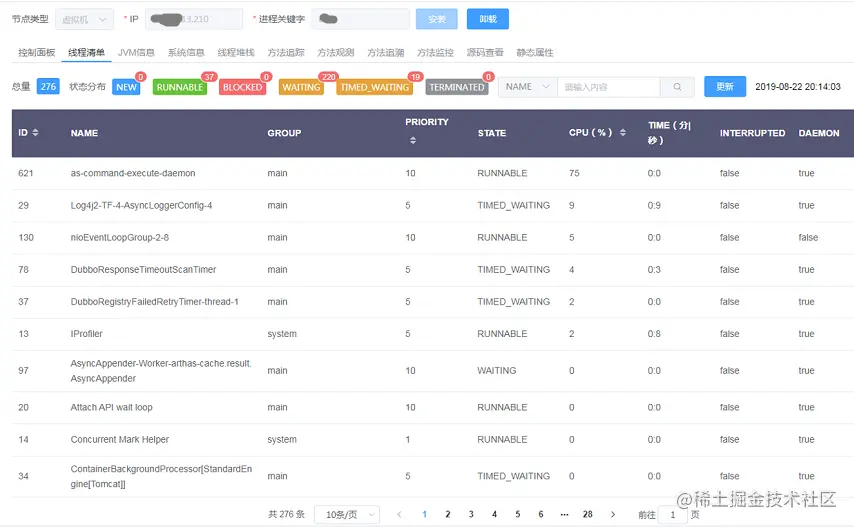Open the 方法追踪 tab
This screenshot has width=854, height=527.
click(x=286, y=52)
